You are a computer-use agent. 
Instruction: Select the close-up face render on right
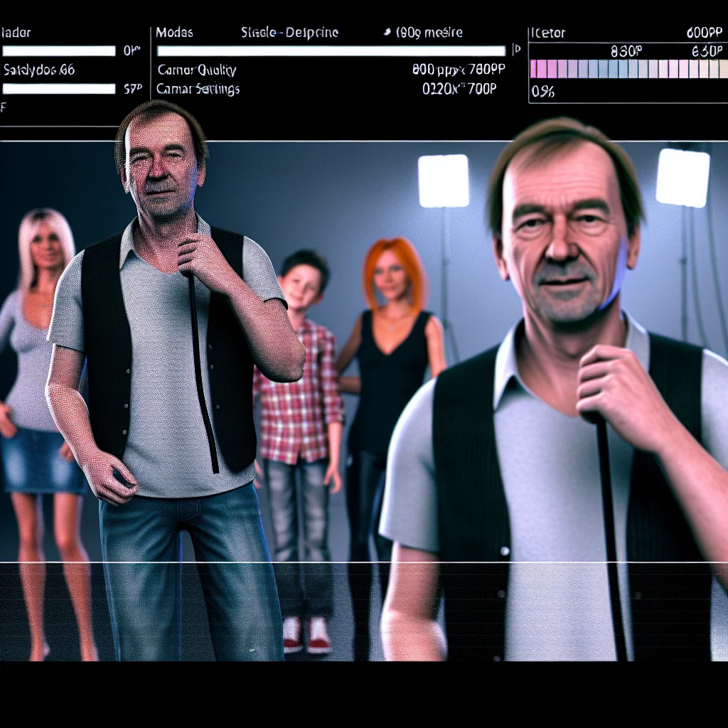(x=565, y=227)
